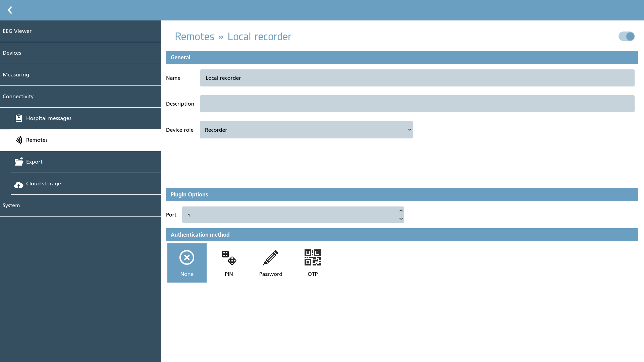Viewport: 644px width, 362px height.
Task: Open the Device role dropdown
Action: 306,130
